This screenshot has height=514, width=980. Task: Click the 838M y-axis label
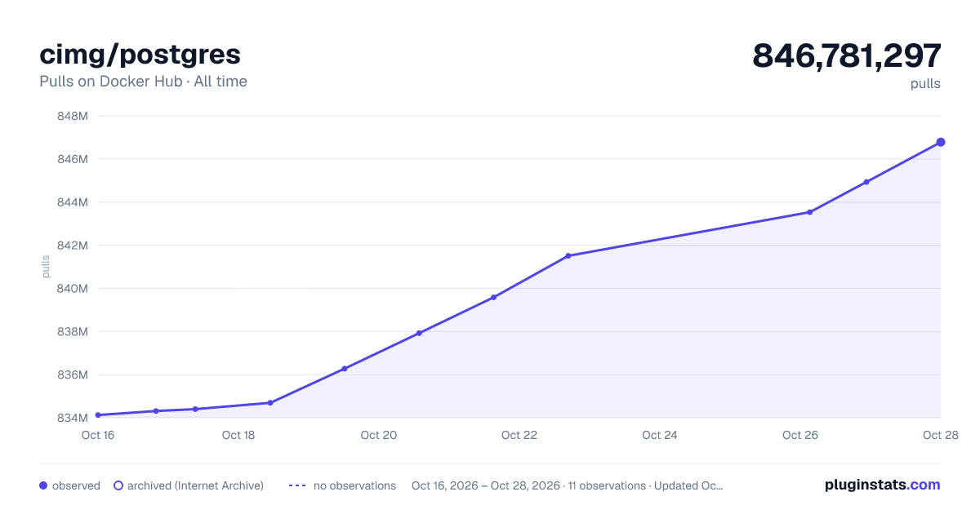[73, 332]
